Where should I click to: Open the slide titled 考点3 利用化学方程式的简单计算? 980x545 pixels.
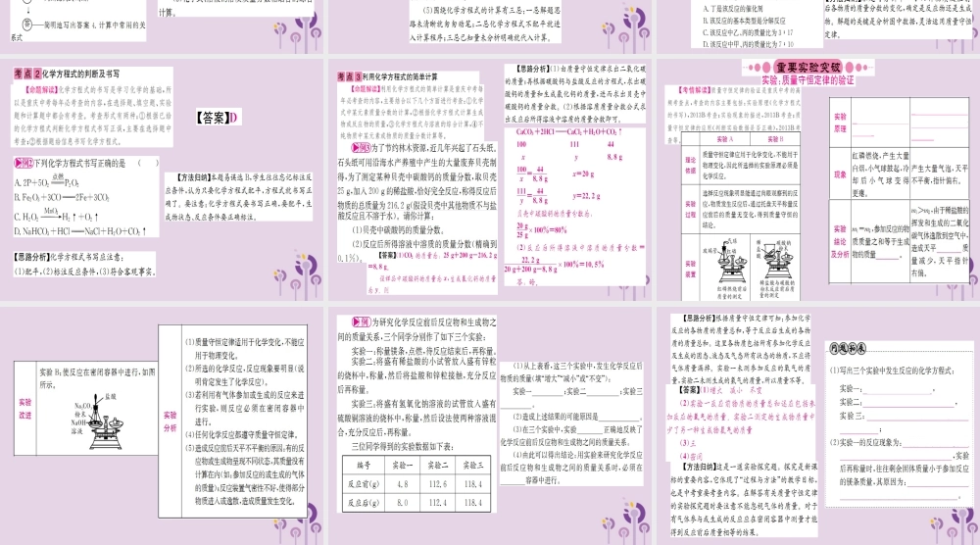(x=489, y=178)
